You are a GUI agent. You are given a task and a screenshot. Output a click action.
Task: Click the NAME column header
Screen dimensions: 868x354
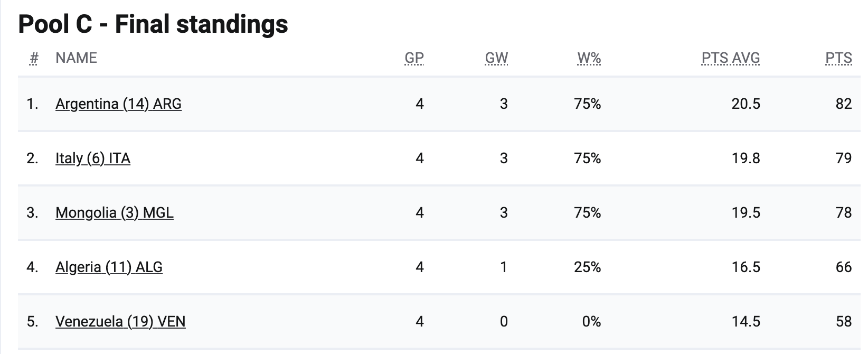tap(76, 58)
